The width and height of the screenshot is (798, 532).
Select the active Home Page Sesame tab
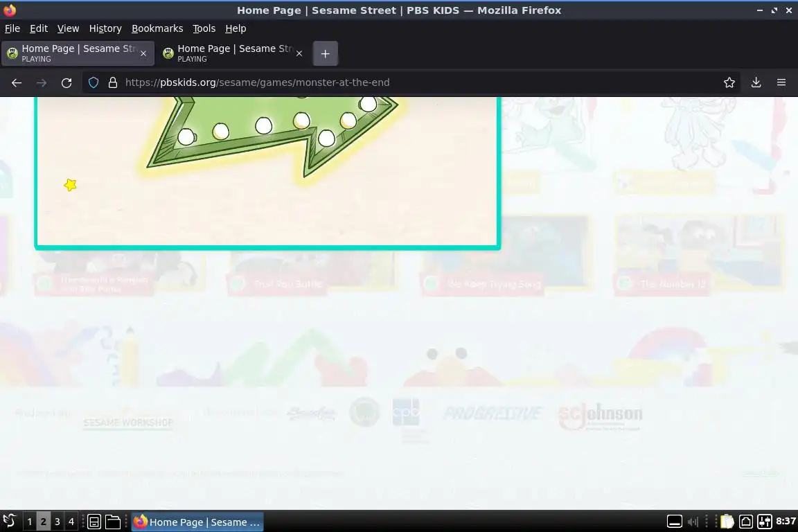(x=78, y=53)
